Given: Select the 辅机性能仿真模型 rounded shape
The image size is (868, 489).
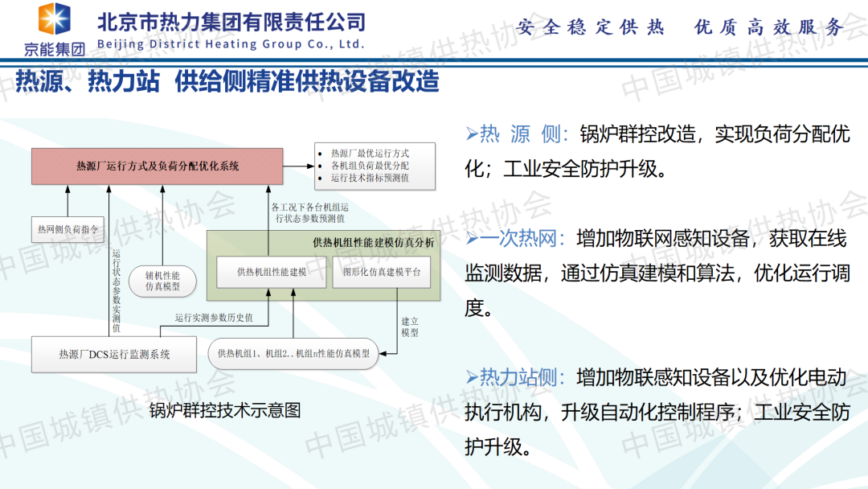Looking at the screenshot, I should click(x=162, y=277).
